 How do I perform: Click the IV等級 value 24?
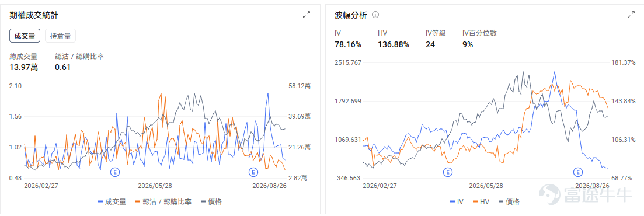pyautogui.click(x=430, y=44)
